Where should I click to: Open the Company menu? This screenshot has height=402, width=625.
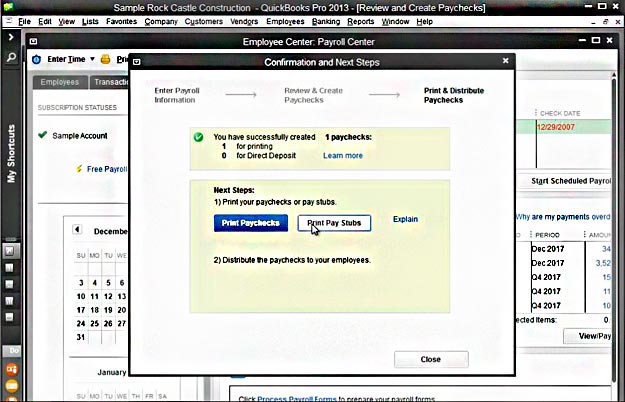coord(161,22)
